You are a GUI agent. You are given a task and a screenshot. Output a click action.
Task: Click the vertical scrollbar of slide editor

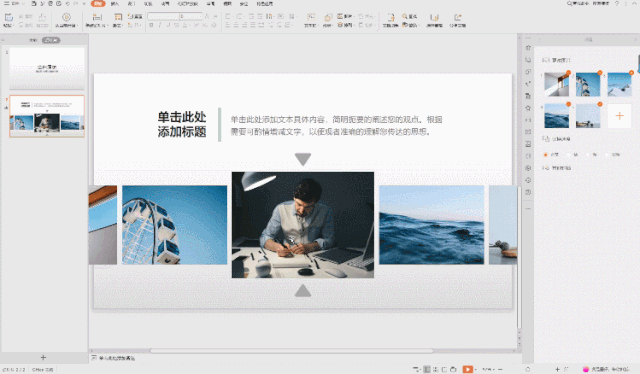coord(519,257)
